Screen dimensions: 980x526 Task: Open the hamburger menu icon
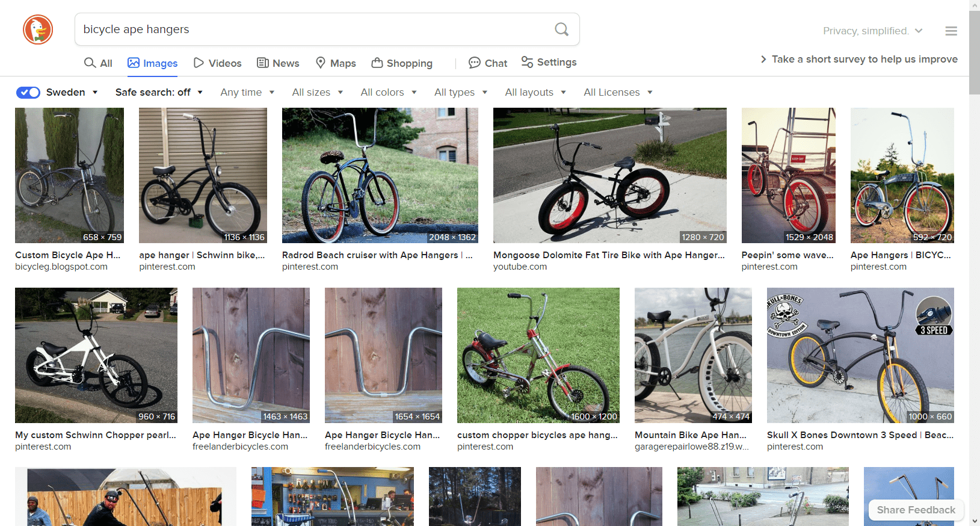951,31
